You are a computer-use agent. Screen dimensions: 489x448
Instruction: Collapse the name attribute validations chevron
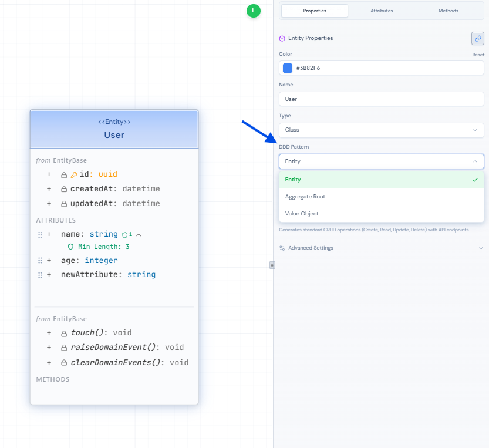(x=139, y=234)
